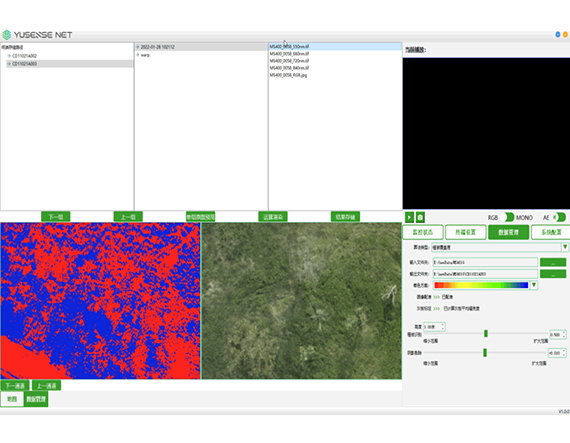Click the third green button above the images
The image size is (570, 443).
[x=200, y=217]
